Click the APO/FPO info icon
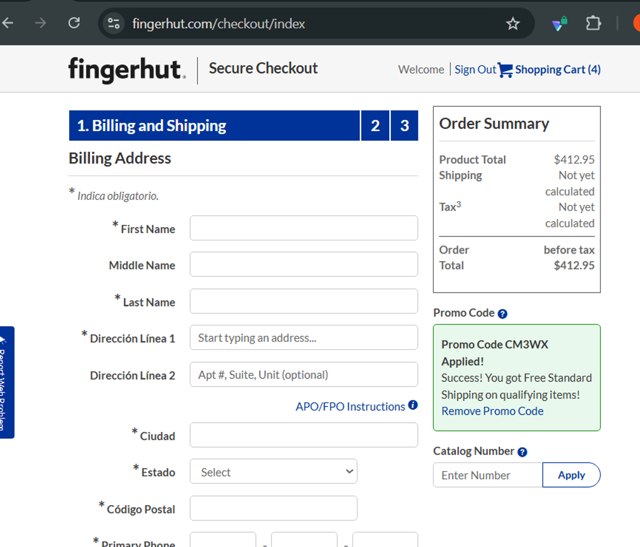Viewport: 640px width, 547px height. [413, 405]
